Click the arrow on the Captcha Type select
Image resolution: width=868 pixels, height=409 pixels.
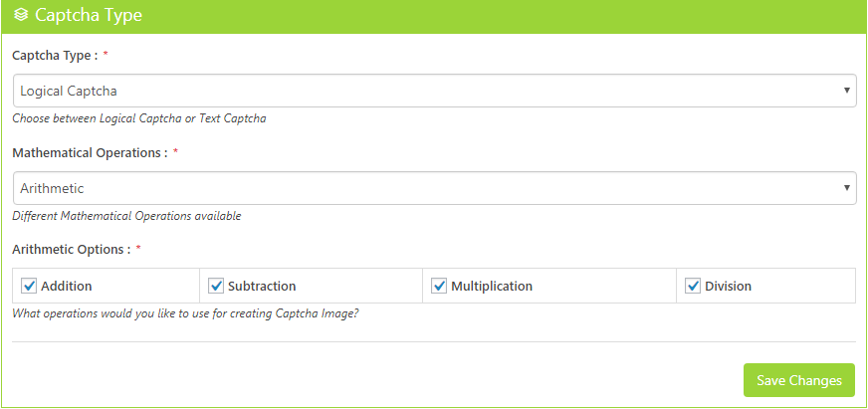point(846,91)
